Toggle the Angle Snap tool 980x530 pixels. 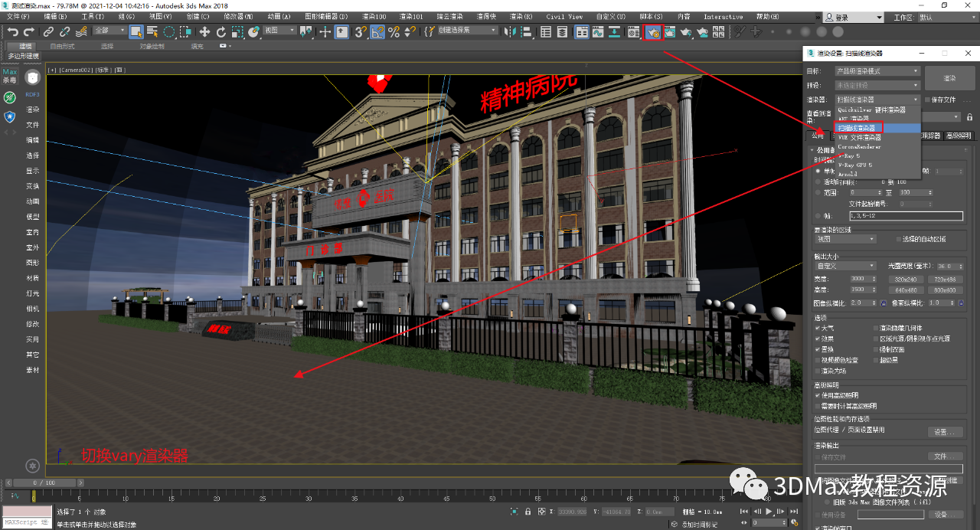(377, 31)
